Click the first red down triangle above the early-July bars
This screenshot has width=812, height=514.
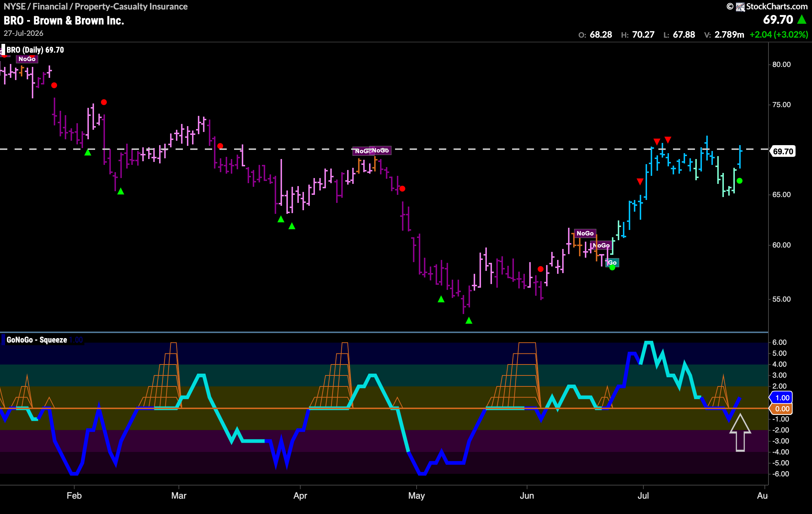point(657,141)
